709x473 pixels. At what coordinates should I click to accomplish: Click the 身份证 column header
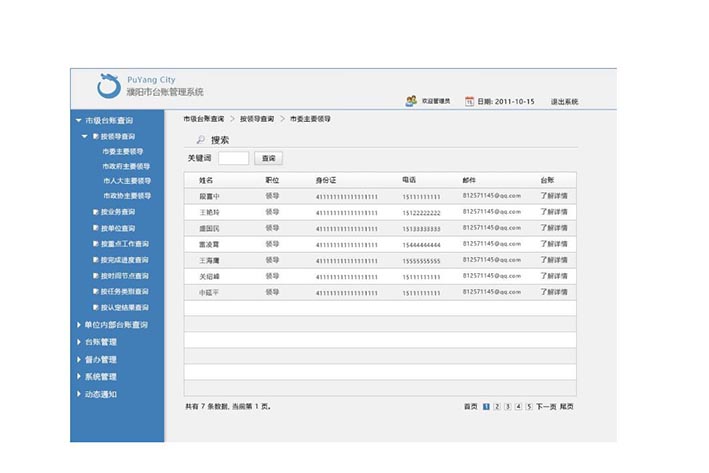coord(326,180)
